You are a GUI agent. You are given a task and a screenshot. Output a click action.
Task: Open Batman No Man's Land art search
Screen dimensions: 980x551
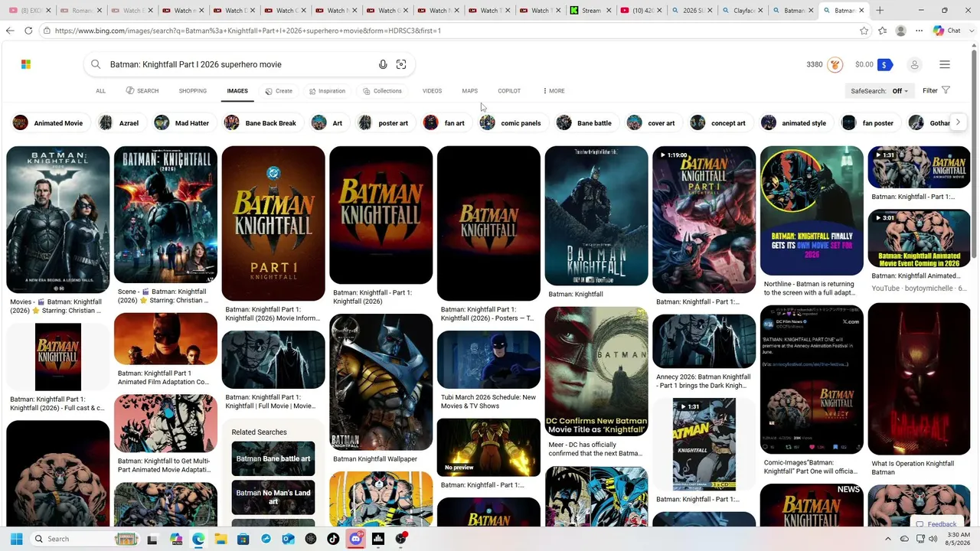273,497
